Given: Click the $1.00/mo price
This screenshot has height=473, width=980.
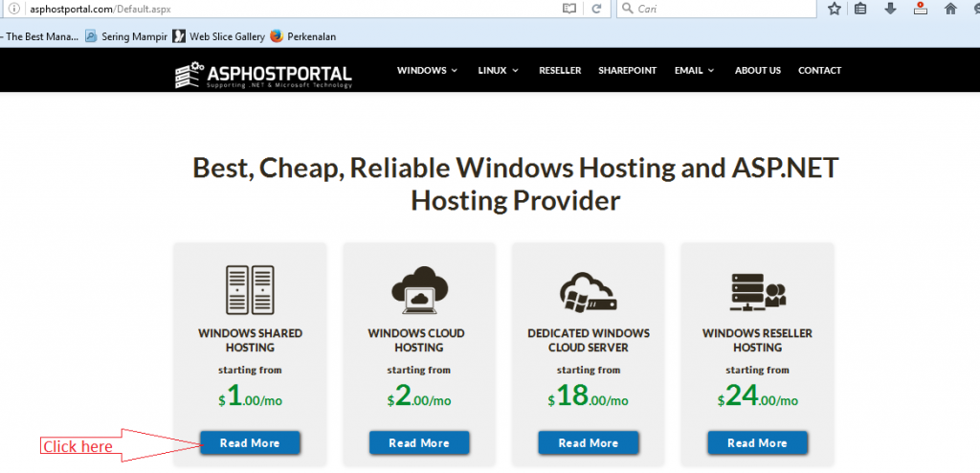Looking at the screenshot, I should (x=250, y=396).
